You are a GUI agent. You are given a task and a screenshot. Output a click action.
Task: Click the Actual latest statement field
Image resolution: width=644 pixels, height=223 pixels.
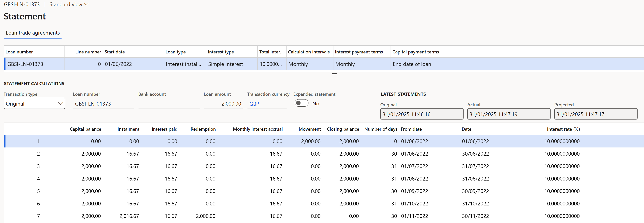pos(509,114)
